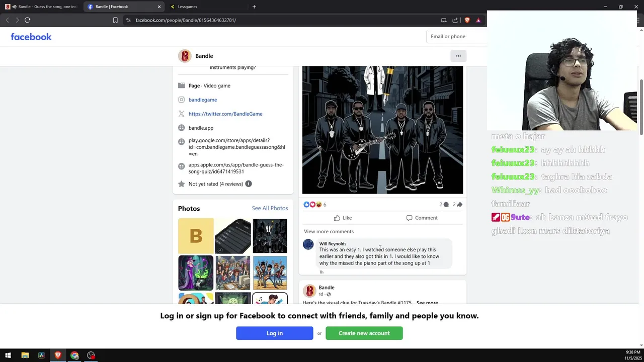Open the purple witch photo thumbnail

click(196, 273)
